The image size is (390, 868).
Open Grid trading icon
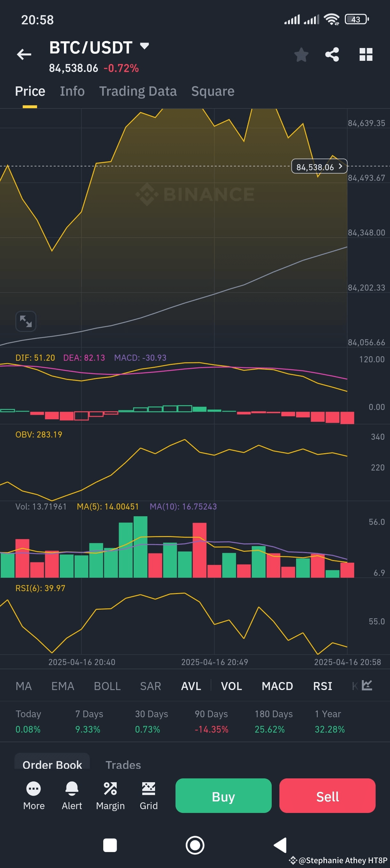(148, 796)
